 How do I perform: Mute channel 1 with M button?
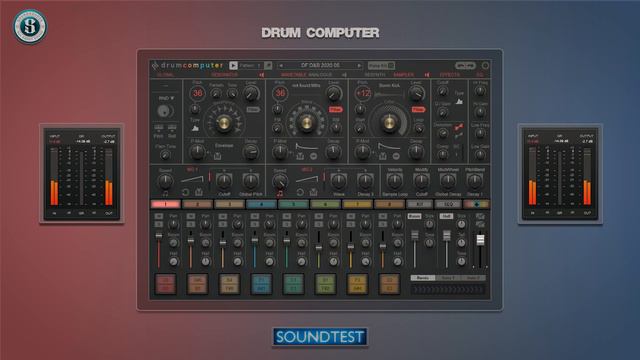point(159,216)
